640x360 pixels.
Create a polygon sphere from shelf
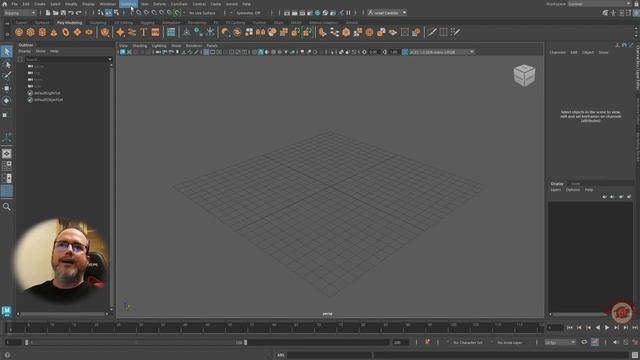19,32
